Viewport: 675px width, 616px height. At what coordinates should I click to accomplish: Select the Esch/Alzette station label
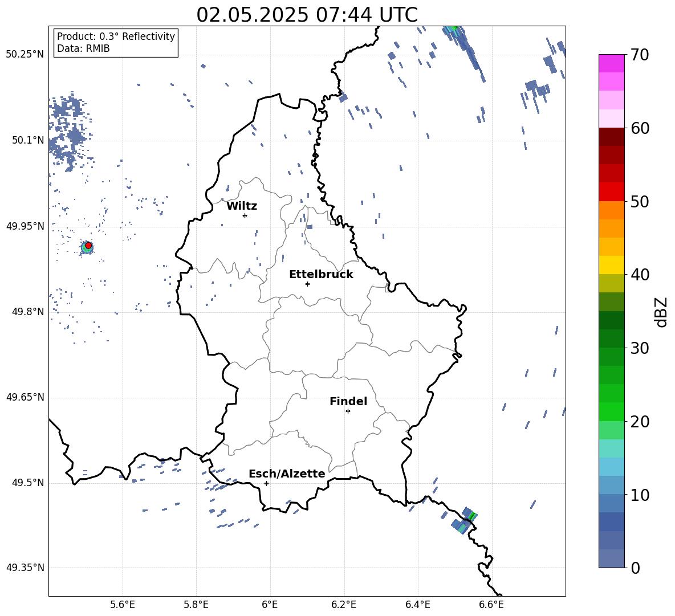point(287,474)
